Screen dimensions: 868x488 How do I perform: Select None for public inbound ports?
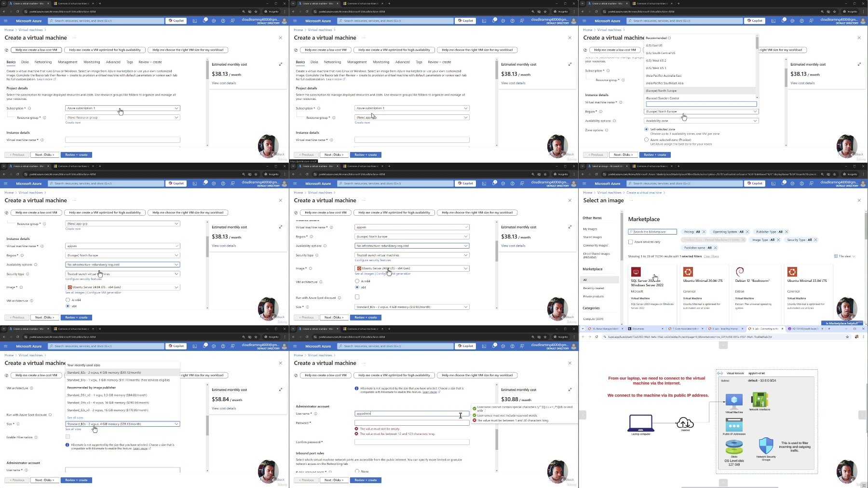tap(357, 471)
